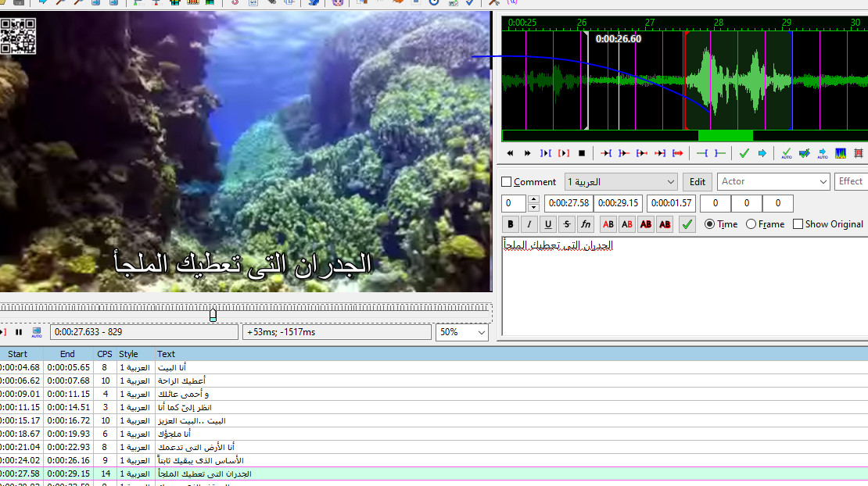The width and height of the screenshot is (868, 486).
Task: Stop audio playback
Action: 582,153
